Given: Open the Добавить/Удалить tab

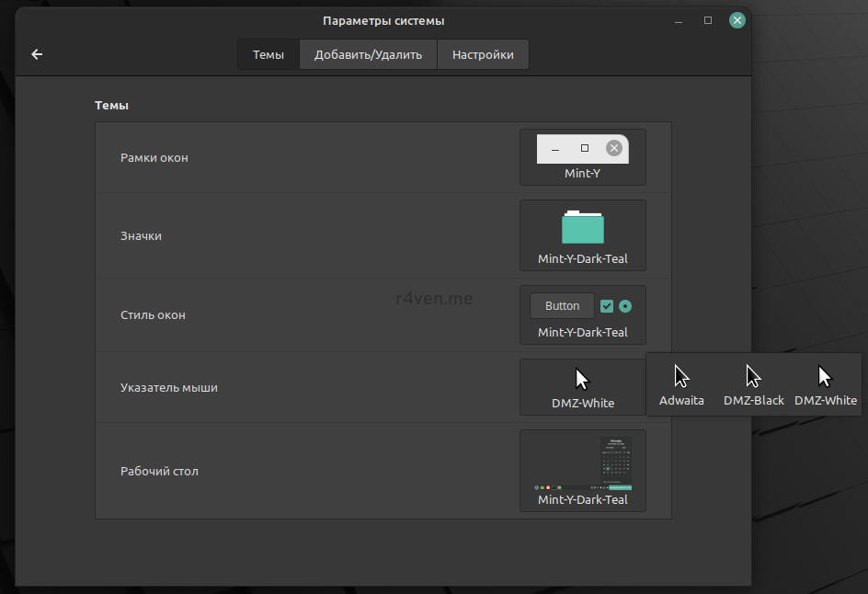Looking at the screenshot, I should click(368, 54).
